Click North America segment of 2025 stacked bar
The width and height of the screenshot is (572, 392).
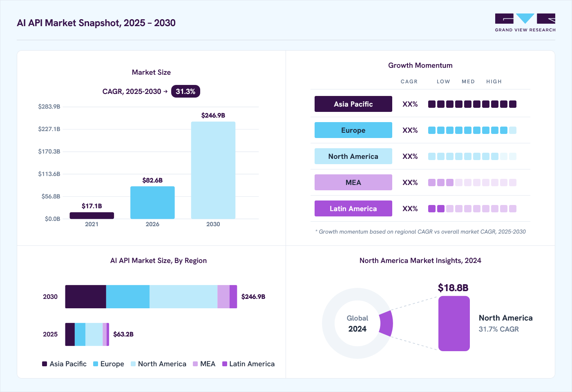[x=94, y=334]
